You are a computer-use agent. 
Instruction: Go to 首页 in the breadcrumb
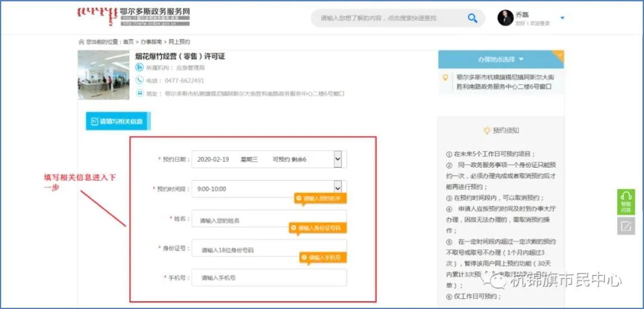(x=128, y=42)
